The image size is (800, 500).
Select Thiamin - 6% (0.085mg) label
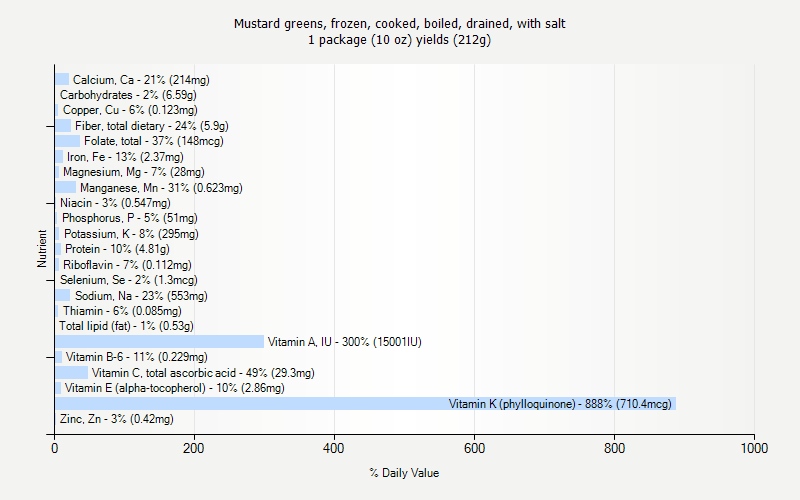coord(122,311)
